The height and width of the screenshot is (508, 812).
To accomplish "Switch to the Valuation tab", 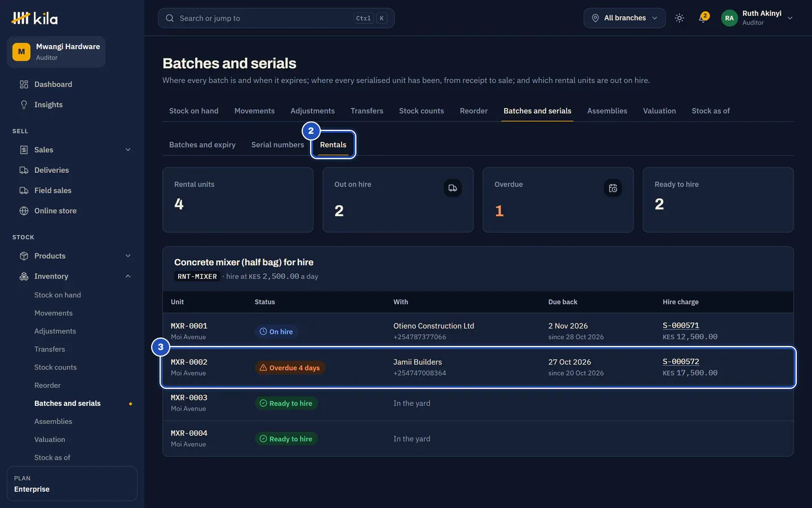I will click(x=659, y=111).
